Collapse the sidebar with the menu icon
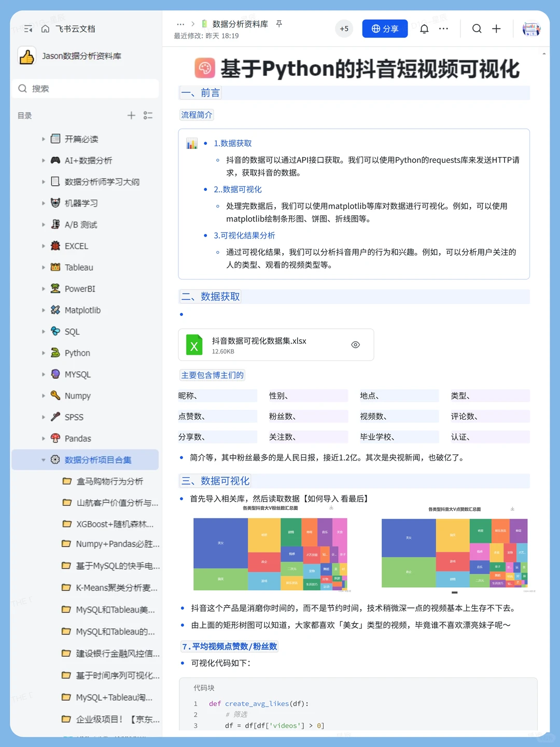The width and height of the screenshot is (560, 747). pos(28,29)
